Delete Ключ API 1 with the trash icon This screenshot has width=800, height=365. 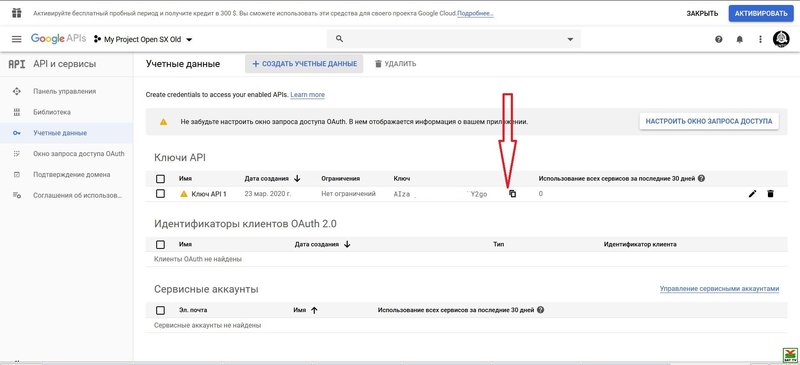770,193
